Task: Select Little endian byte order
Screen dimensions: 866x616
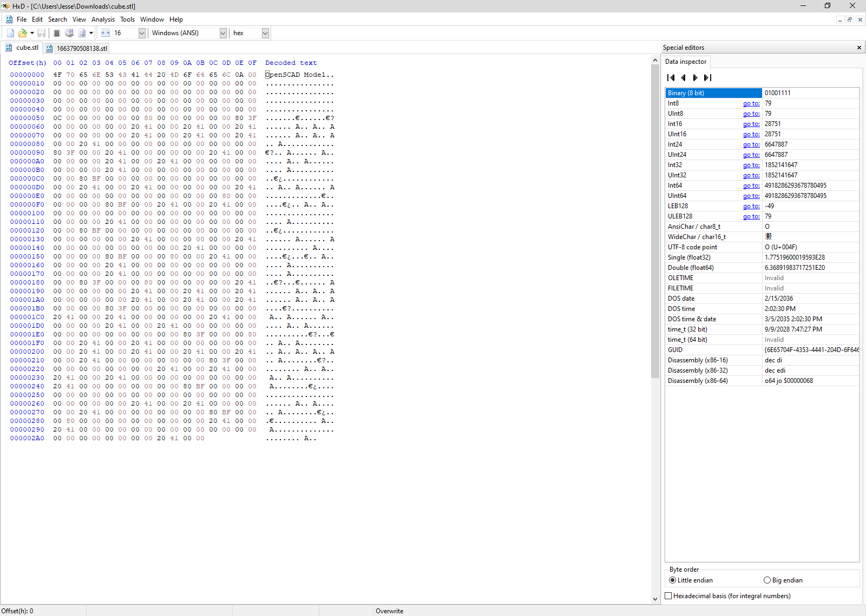Action: pos(691,580)
